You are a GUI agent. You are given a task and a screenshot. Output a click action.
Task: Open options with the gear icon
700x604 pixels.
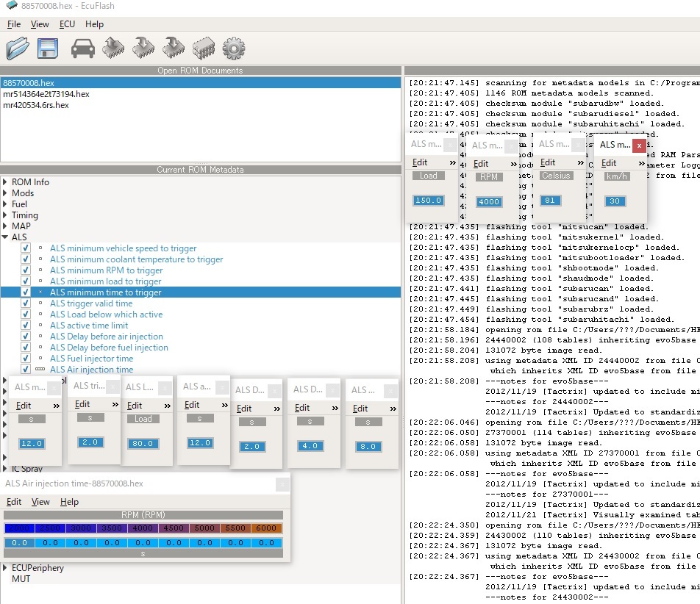coord(234,48)
